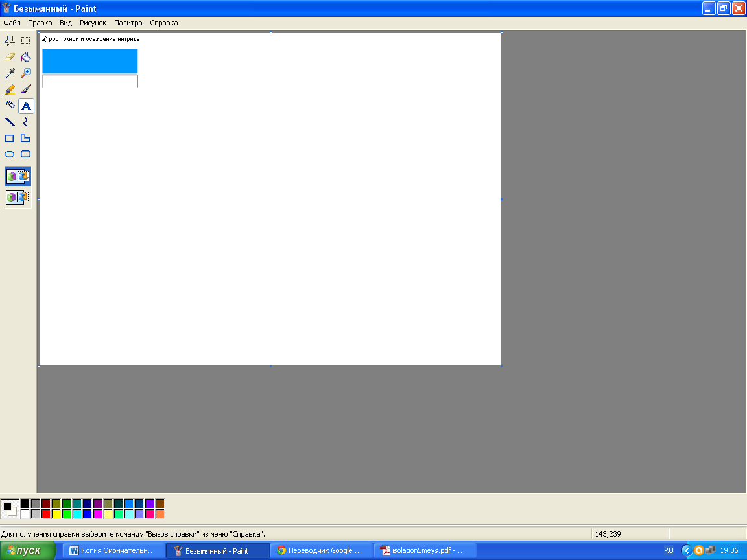The image size is (747, 560).
Task: Choose the Fill With Color bucket tool
Action: click(x=26, y=56)
